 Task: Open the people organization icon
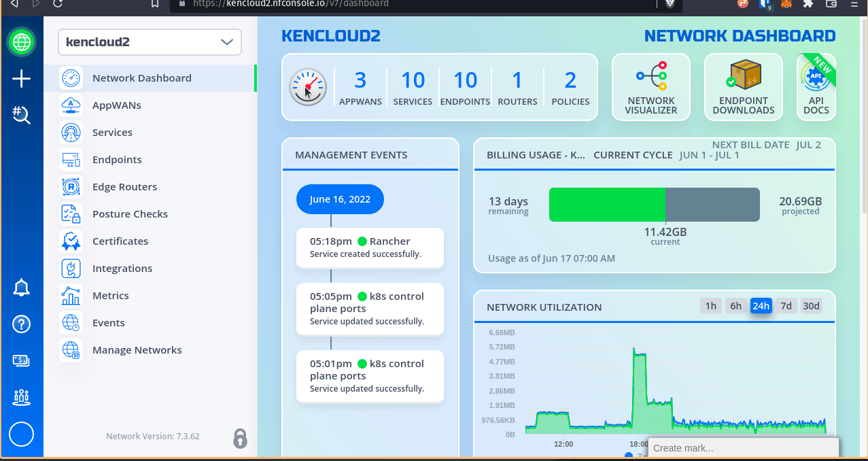tap(22, 397)
